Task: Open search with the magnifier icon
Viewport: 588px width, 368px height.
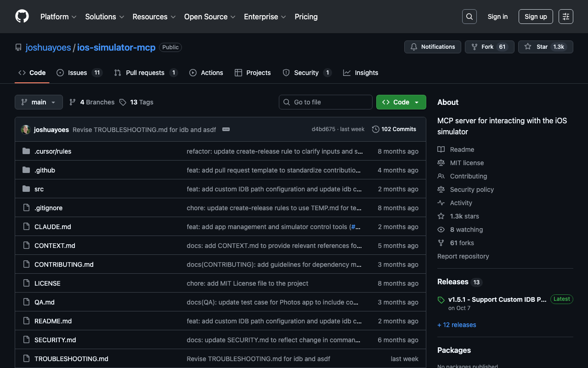Action: pyautogui.click(x=469, y=17)
